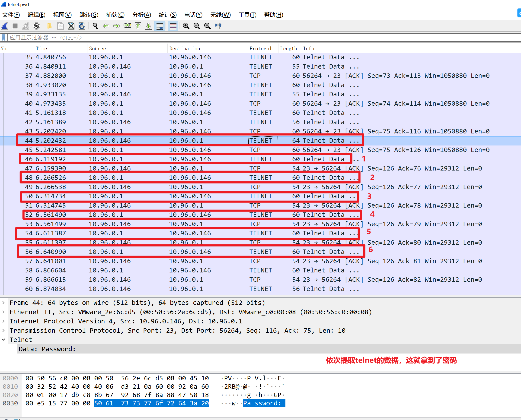Open a capture file via folder icon
The image size is (521, 420).
49,26
